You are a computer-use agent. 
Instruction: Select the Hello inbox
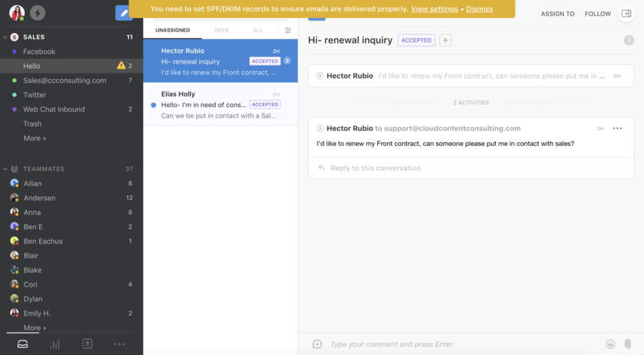click(71, 66)
